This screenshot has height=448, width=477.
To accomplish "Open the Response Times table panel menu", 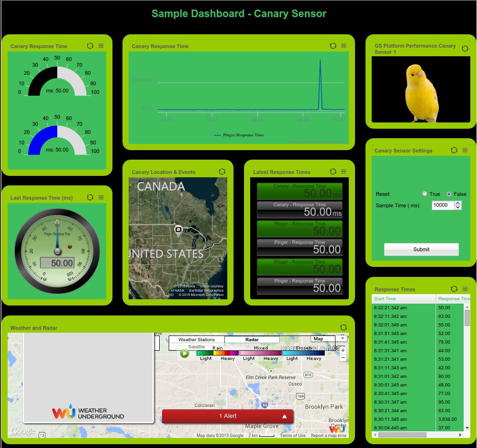I will 466,289.
